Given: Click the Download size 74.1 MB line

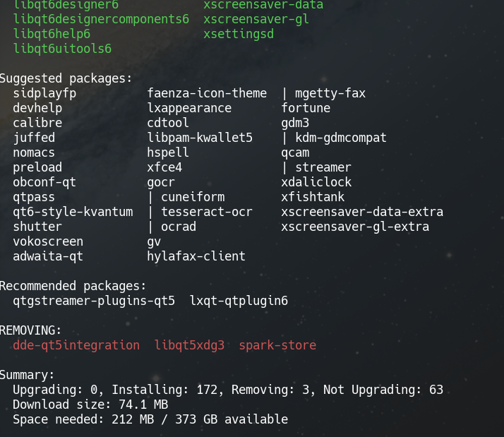Looking at the screenshot, I should coord(90,405).
